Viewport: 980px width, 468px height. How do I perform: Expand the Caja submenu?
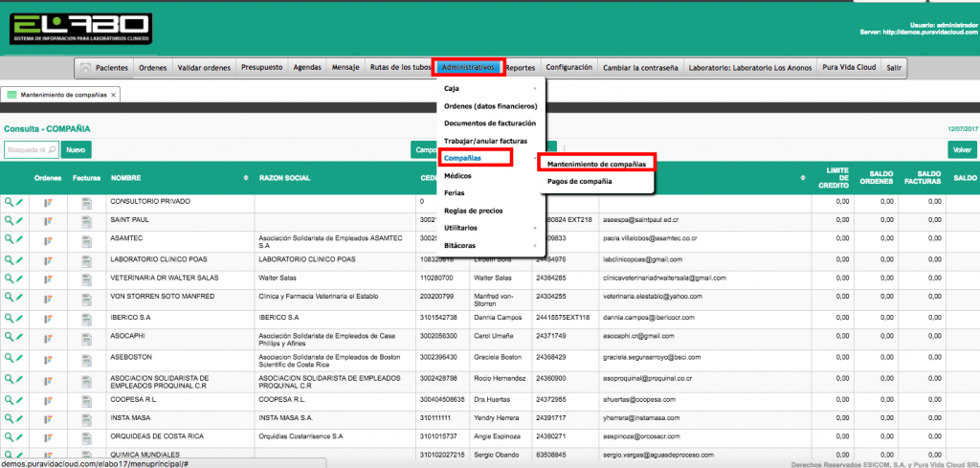click(x=534, y=88)
